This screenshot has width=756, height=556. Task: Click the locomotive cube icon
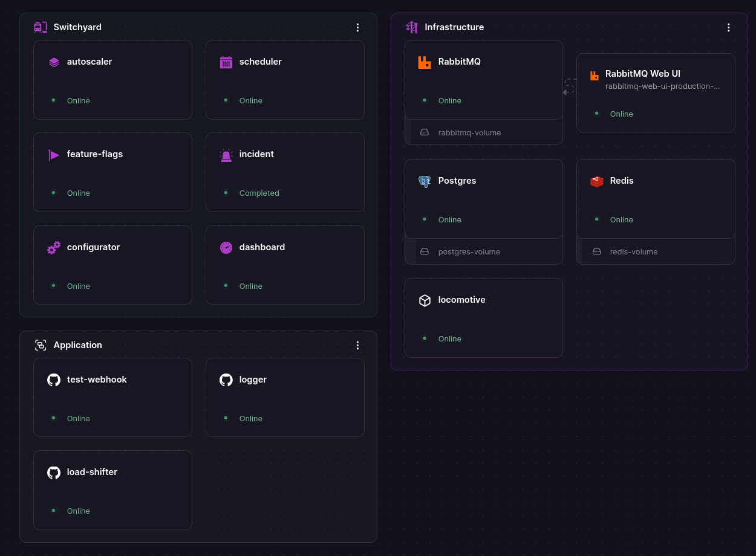click(425, 300)
